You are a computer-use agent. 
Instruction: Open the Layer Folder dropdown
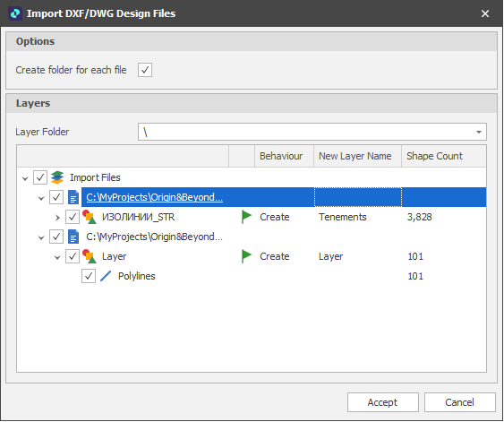coord(479,132)
